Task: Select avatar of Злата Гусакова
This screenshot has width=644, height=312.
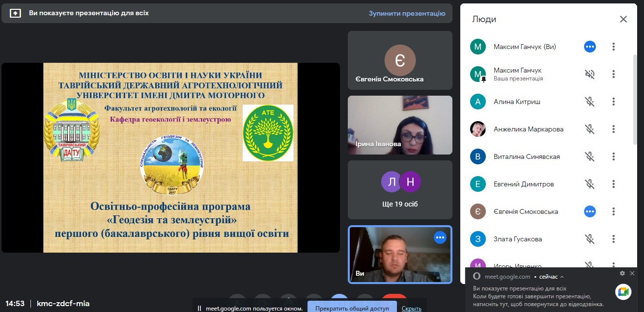Action: (478, 239)
